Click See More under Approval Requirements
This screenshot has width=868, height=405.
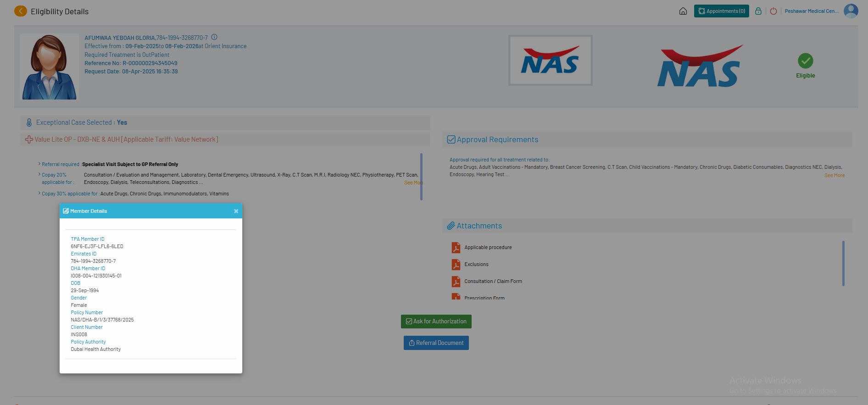pos(835,175)
